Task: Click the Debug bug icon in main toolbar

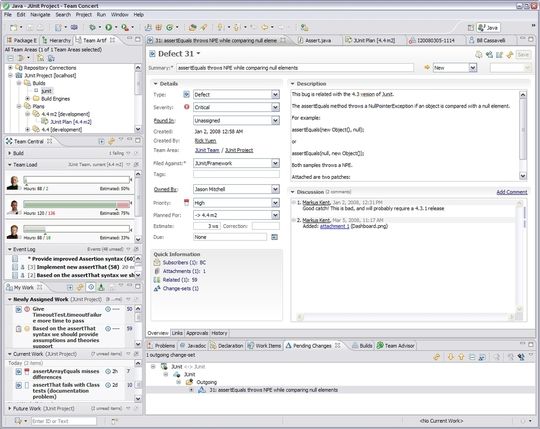Action: tap(92, 27)
